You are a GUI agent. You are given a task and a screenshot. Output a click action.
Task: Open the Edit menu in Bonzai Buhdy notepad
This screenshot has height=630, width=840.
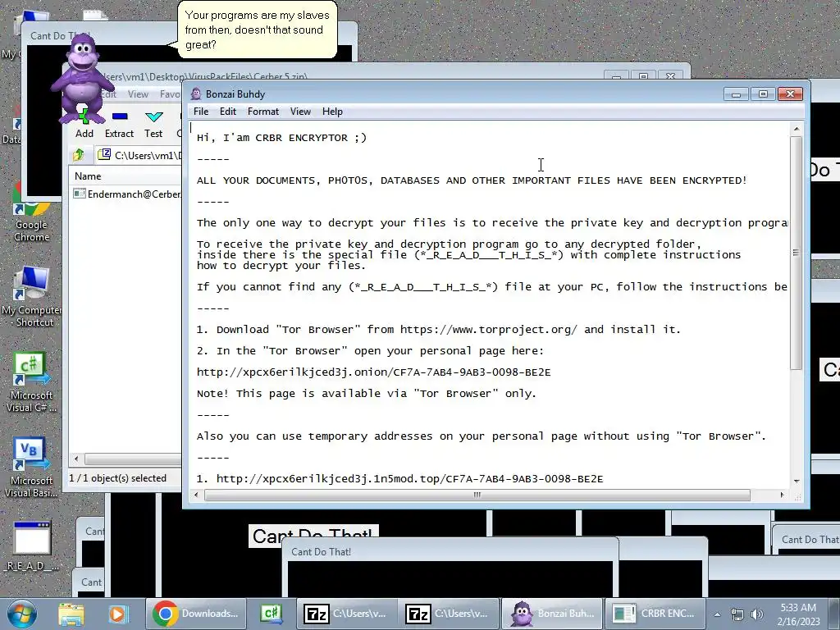228,112
